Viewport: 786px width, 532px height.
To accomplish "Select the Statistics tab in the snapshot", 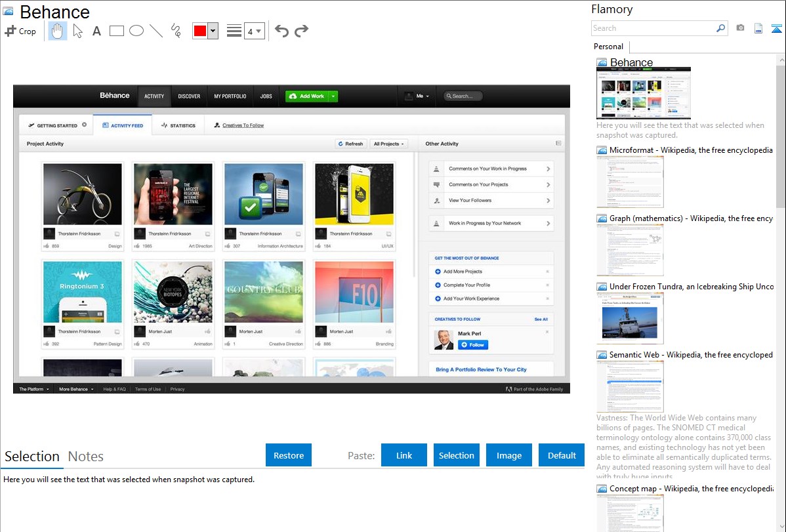I will pyautogui.click(x=178, y=125).
